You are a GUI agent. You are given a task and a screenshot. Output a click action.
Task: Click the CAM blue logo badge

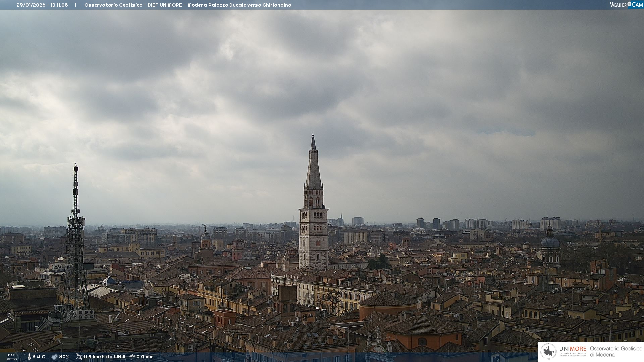[x=637, y=5]
